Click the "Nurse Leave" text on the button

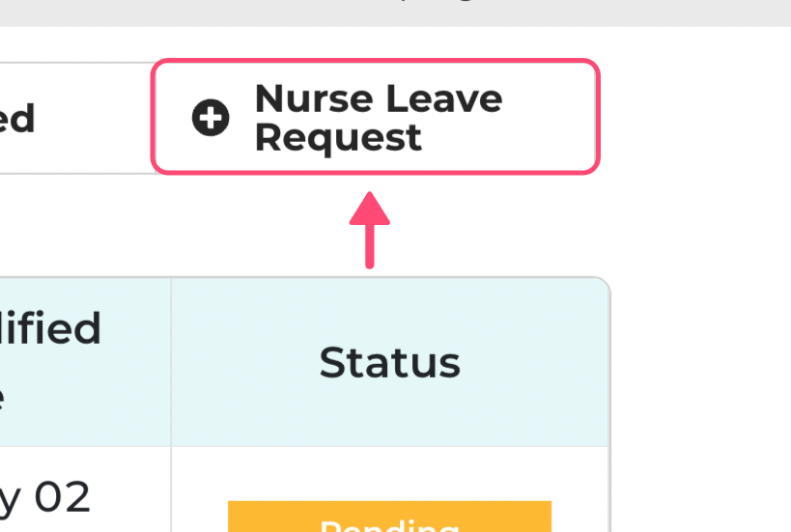click(x=379, y=98)
